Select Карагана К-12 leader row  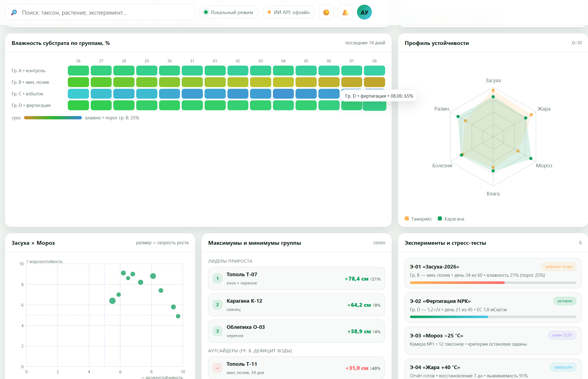tap(296, 305)
